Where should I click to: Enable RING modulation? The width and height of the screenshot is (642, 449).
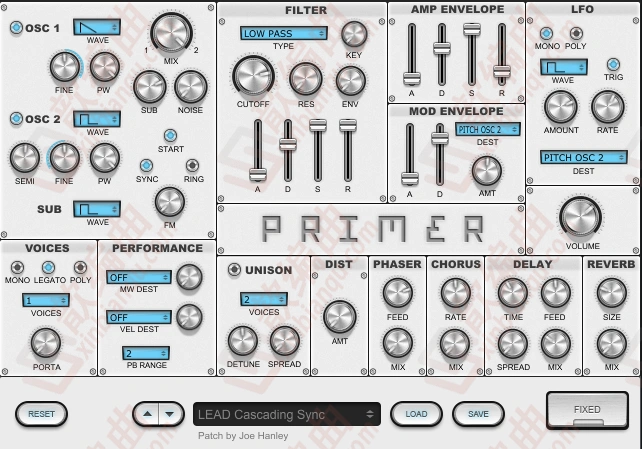tap(192, 165)
